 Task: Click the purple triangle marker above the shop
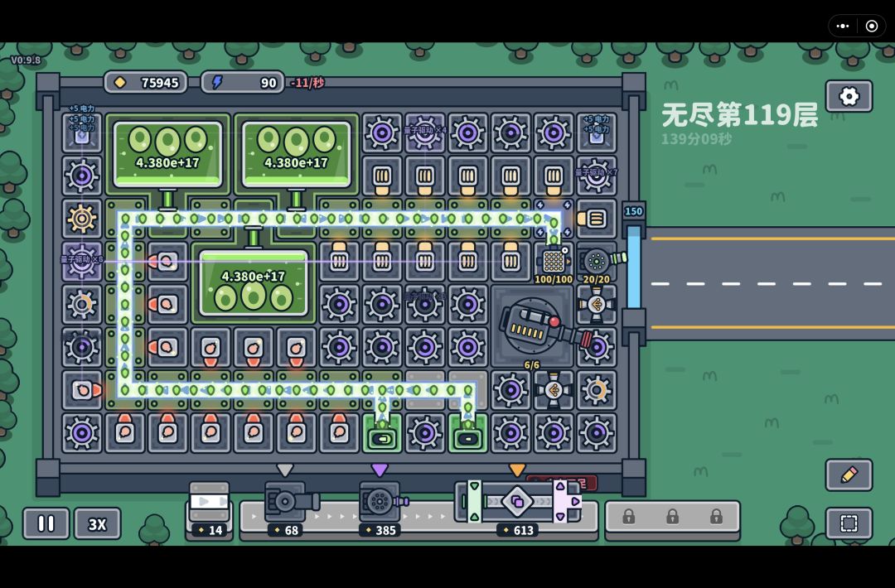pyautogui.click(x=380, y=470)
